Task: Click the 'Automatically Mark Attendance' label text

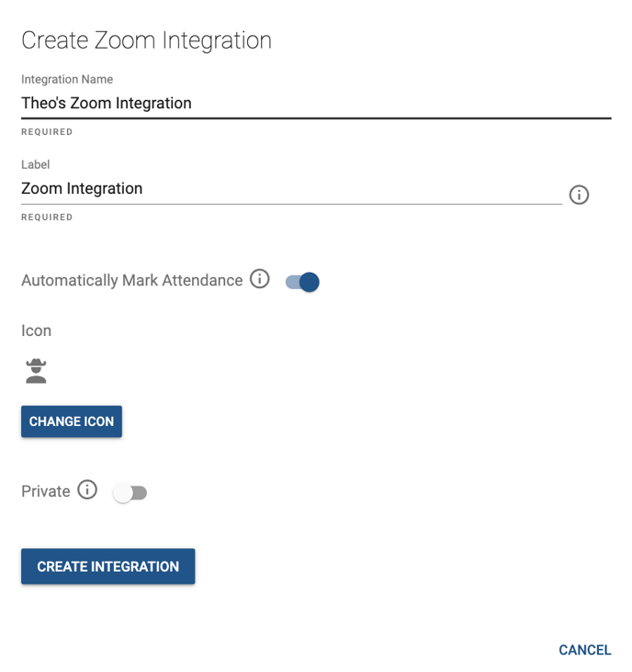Action: (132, 280)
